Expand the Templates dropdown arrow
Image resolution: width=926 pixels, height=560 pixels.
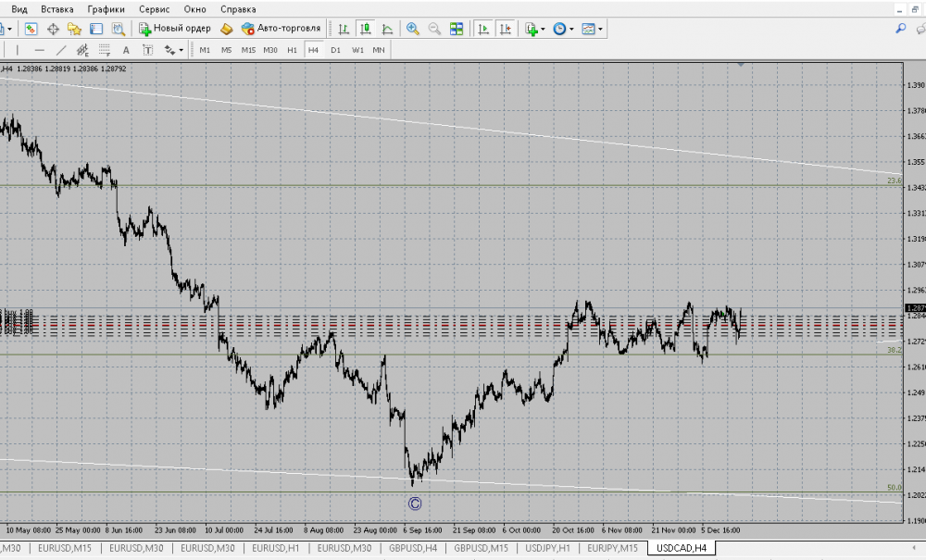pos(600,29)
